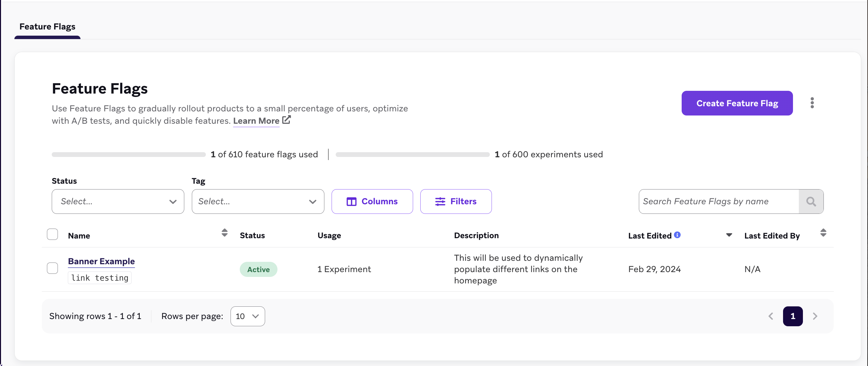Check the select-all checkbox in table header
Viewport: 868px width, 366px height.
[52, 234]
